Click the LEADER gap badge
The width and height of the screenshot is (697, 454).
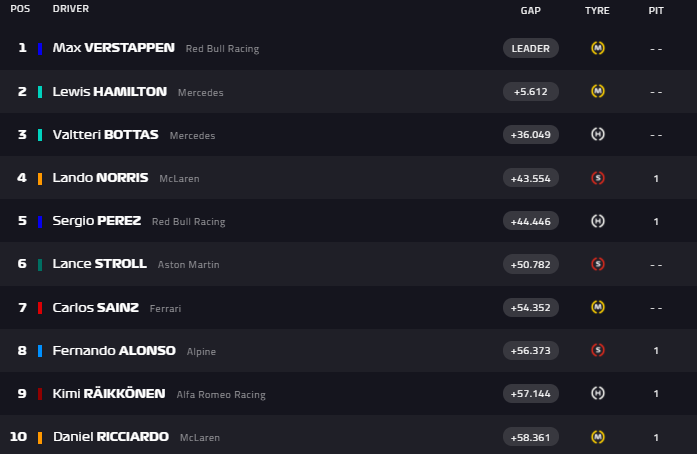(x=531, y=48)
